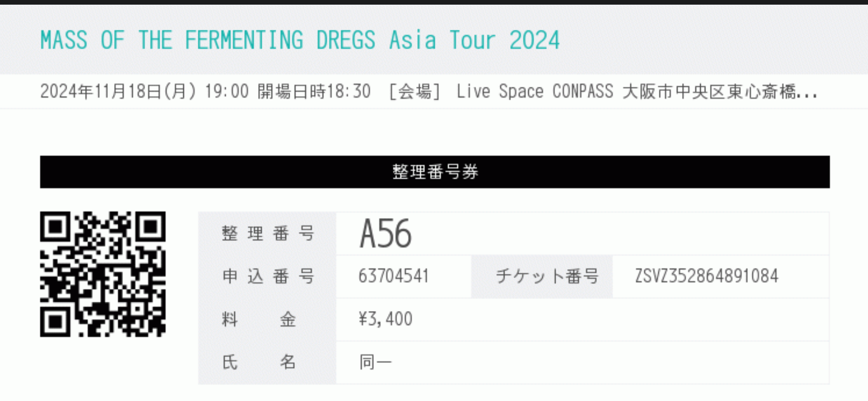
Task: Click the [会場] venue label
Action: (415, 91)
